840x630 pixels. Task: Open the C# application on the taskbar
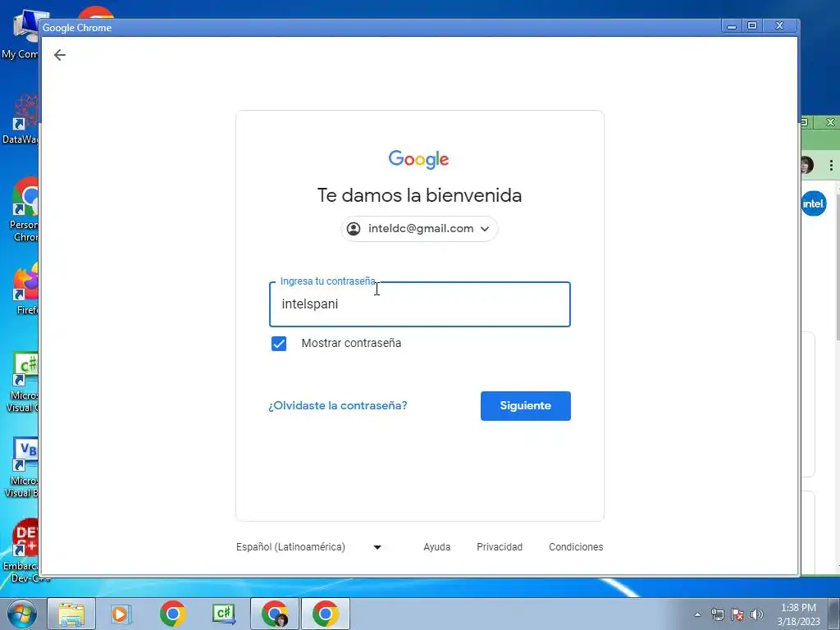223,614
